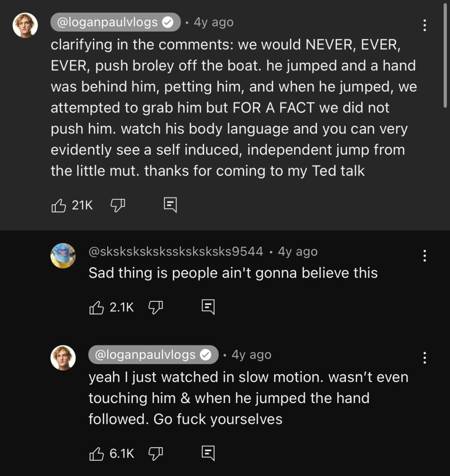The image size is (450, 476).
Task: Dislike @sksksksksksskskskskss9544's reply
Action: pyautogui.click(x=156, y=307)
